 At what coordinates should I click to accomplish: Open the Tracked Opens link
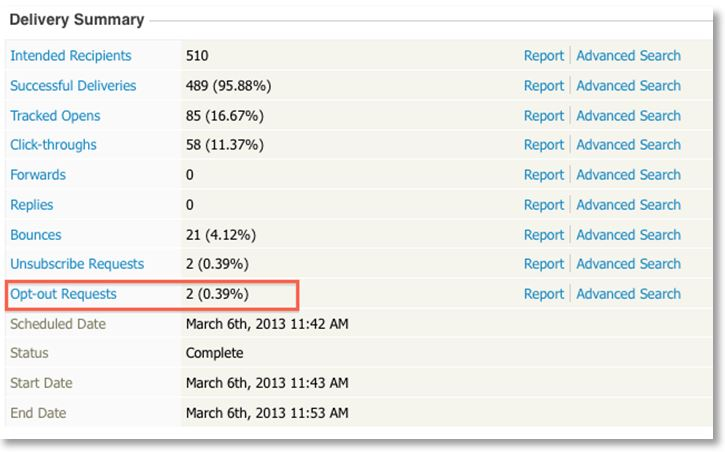(x=55, y=116)
